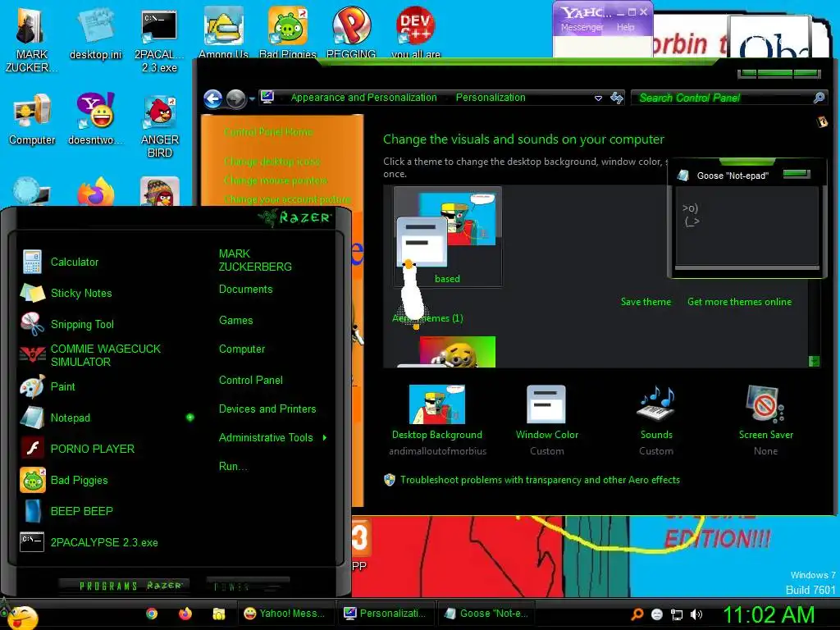The width and height of the screenshot is (840, 630).
Task: Click the magnifier tray icon
Action: [x=637, y=614]
